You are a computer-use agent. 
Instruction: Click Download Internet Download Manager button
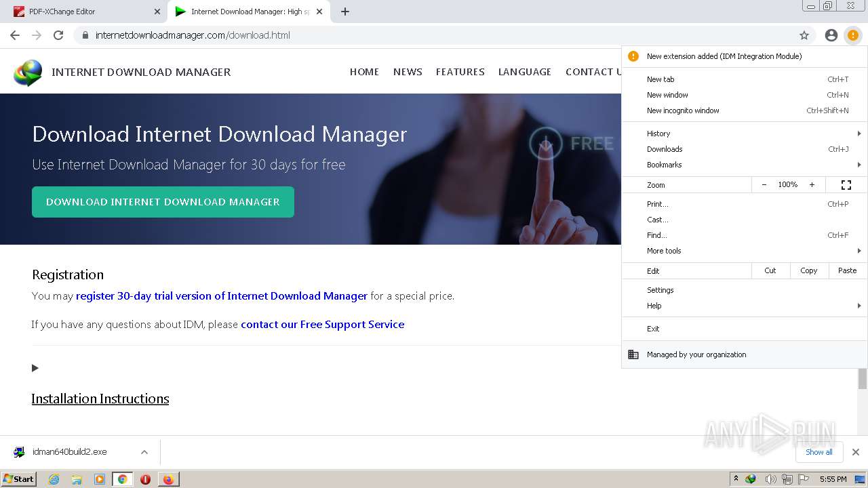point(163,202)
